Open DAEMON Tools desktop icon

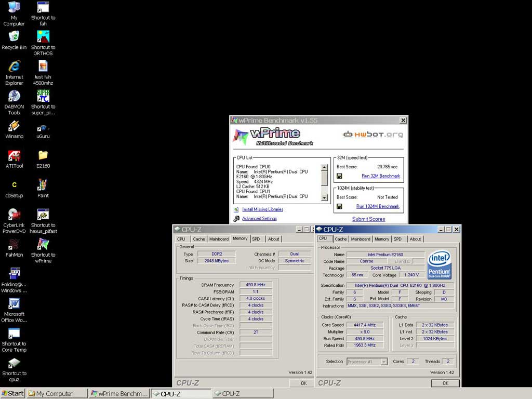coord(14,102)
